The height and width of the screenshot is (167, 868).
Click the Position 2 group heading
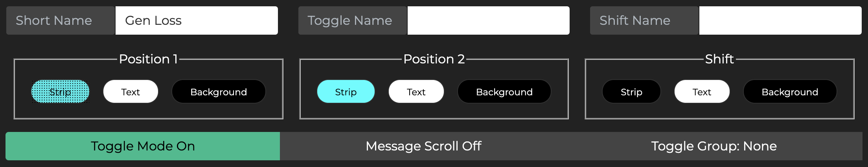[434, 59]
